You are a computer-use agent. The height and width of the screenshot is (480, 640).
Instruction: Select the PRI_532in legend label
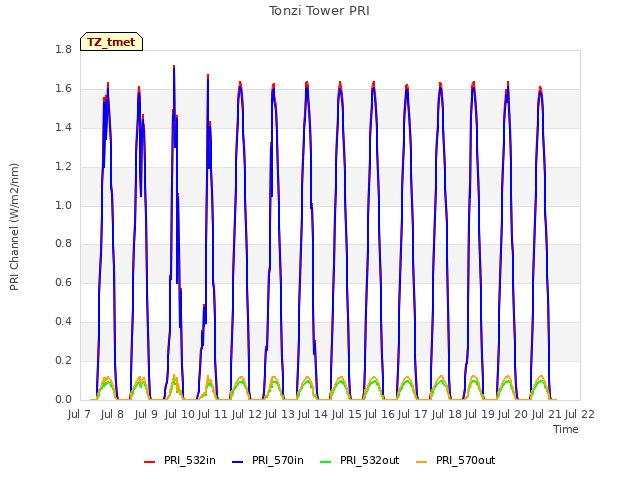coord(190,460)
